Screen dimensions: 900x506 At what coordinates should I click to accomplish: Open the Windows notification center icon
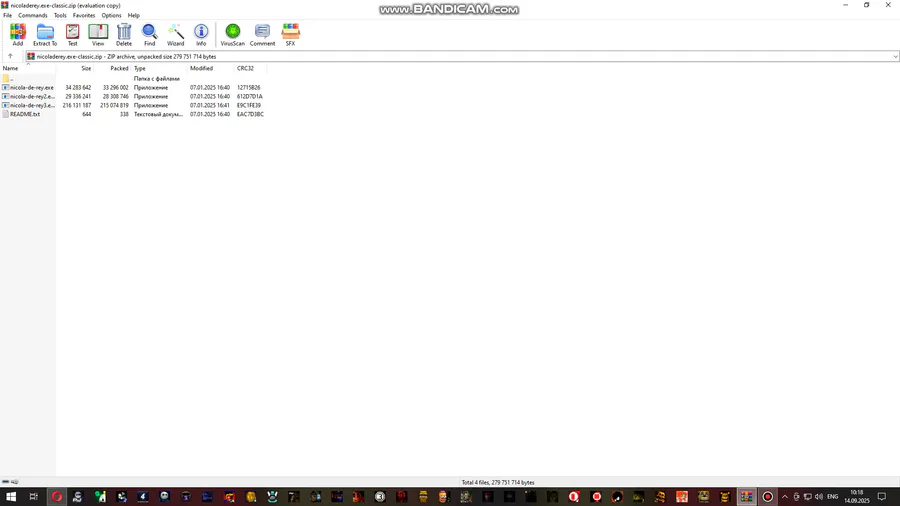point(882,497)
